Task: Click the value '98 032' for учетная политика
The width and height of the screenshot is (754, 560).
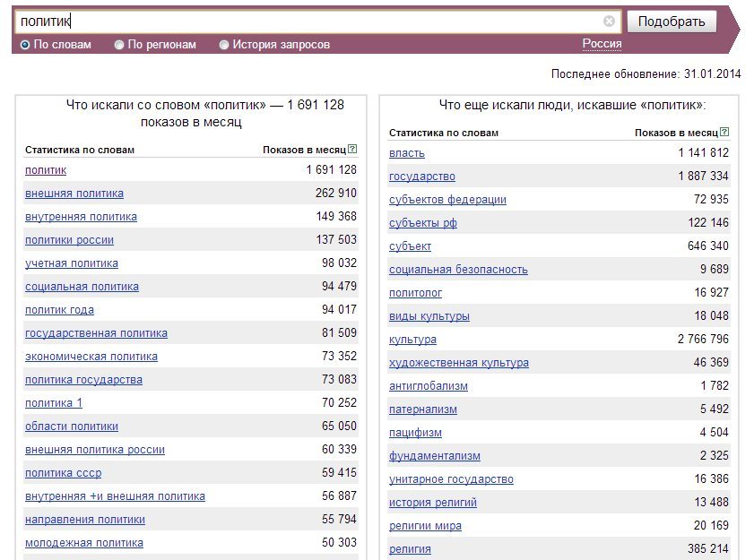Action: pyautogui.click(x=339, y=263)
